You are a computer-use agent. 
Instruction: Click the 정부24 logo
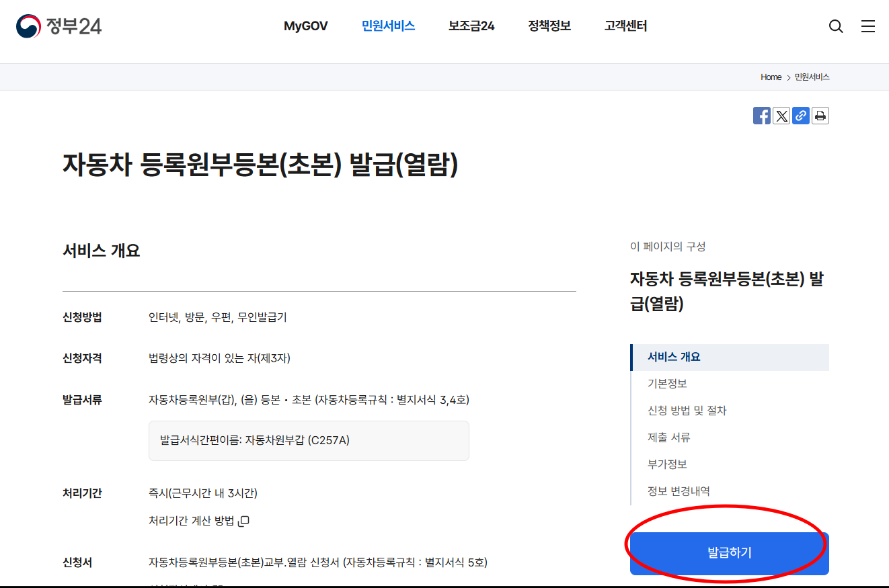pyautogui.click(x=59, y=26)
